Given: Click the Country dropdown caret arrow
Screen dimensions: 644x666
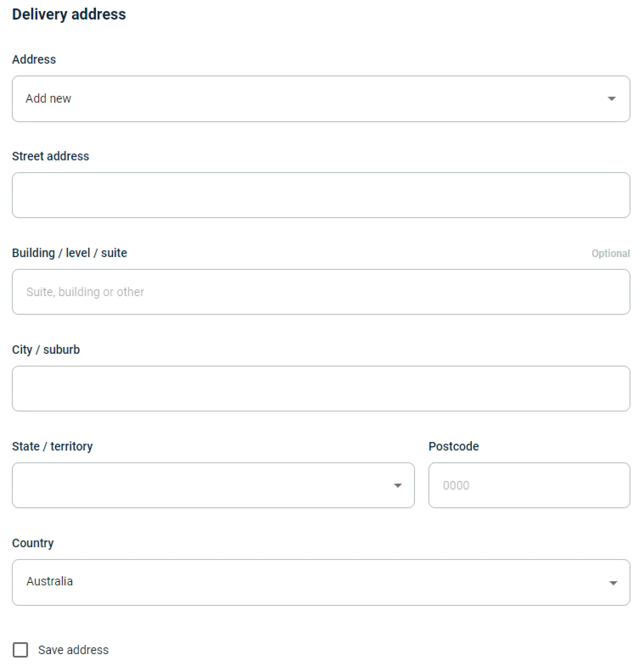Looking at the screenshot, I should [613, 583].
